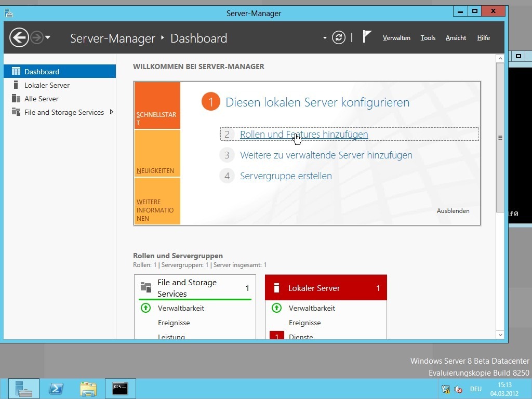This screenshot has width=532, height=399.
Task: Maximize the background console window
Action: (518, 56)
